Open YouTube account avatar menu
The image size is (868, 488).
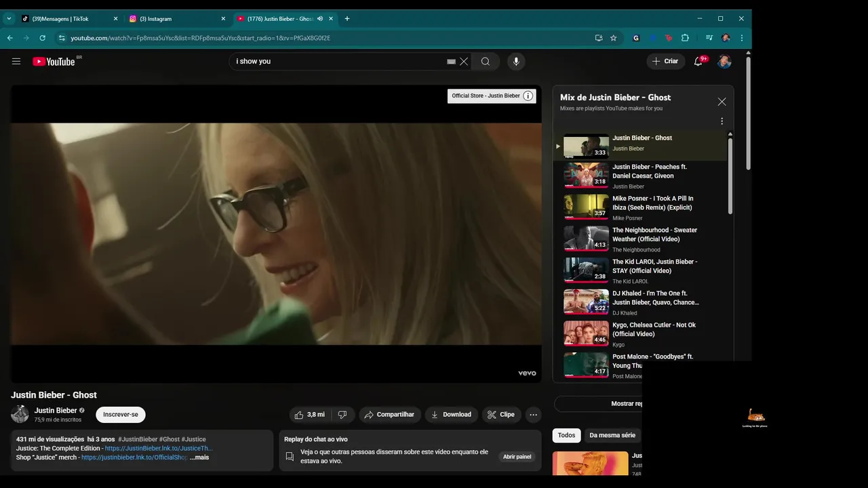724,62
